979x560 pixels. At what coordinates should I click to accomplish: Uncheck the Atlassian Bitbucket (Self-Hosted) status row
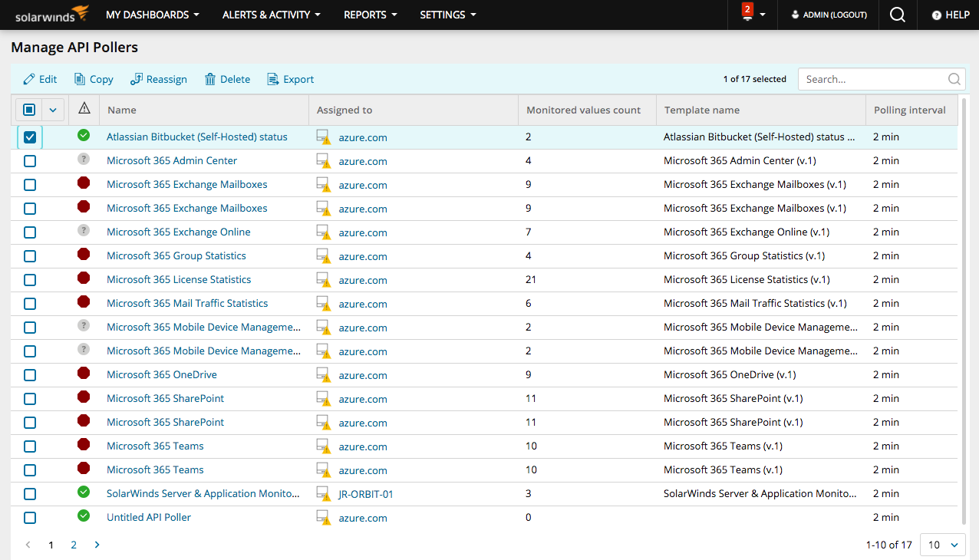tap(29, 137)
